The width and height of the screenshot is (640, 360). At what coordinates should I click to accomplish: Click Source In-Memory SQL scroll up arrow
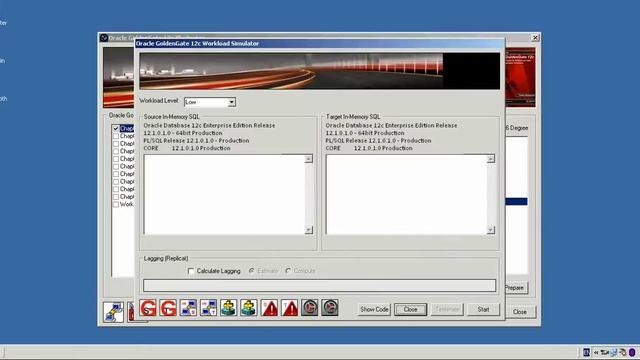(x=309, y=159)
